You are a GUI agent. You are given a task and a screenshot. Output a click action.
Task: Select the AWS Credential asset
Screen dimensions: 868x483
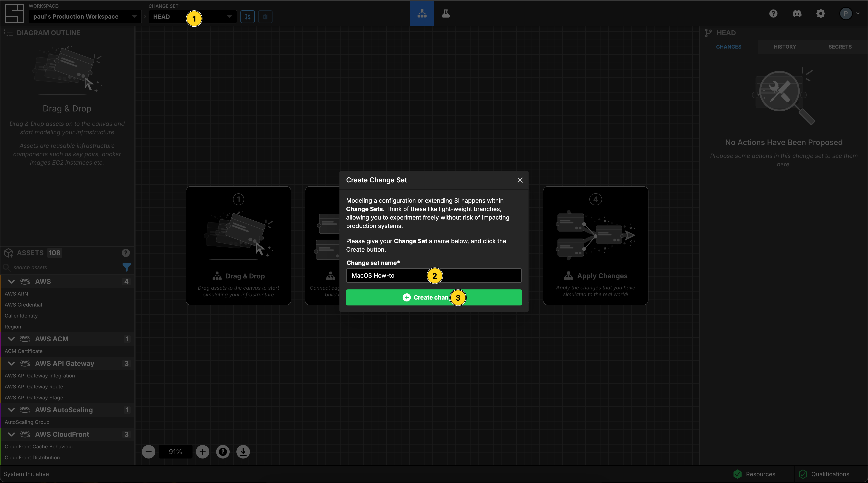(x=67, y=305)
